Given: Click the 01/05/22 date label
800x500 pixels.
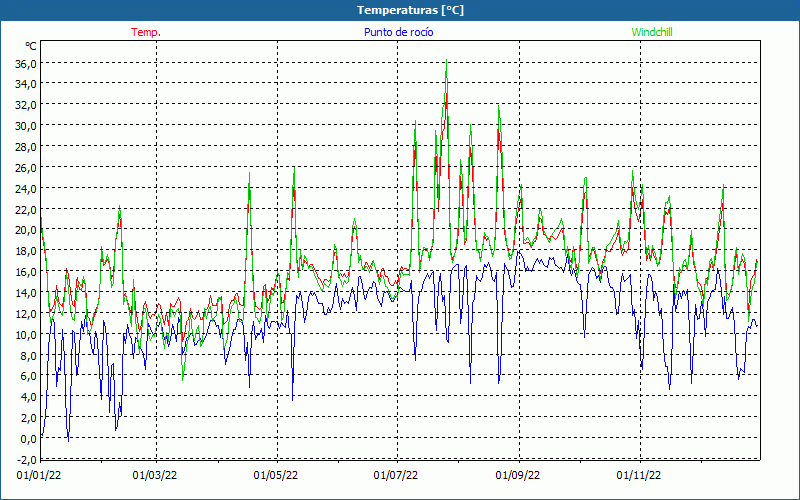Looking at the screenshot, I should click(x=276, y=476).
